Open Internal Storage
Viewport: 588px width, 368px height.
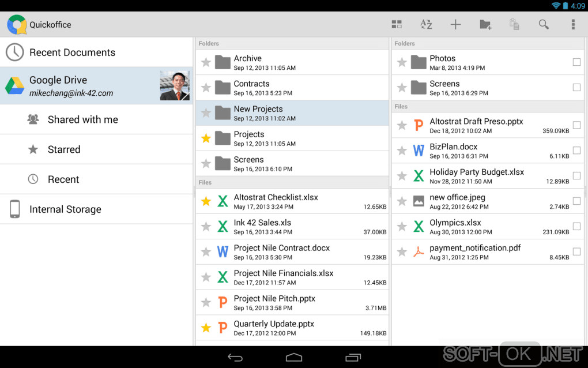(96, 209)
